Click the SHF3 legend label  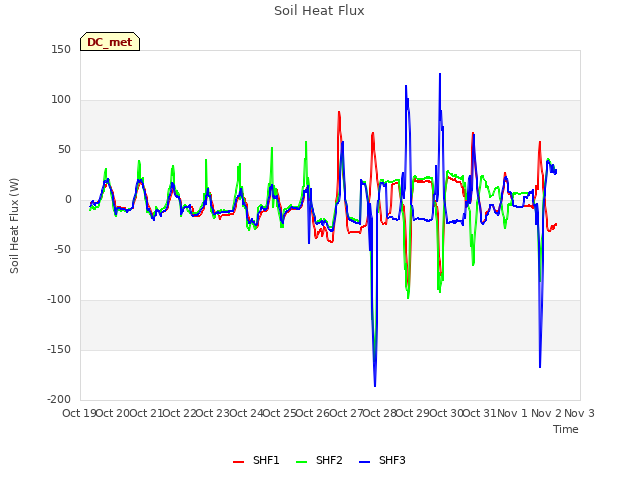(392, 460)
